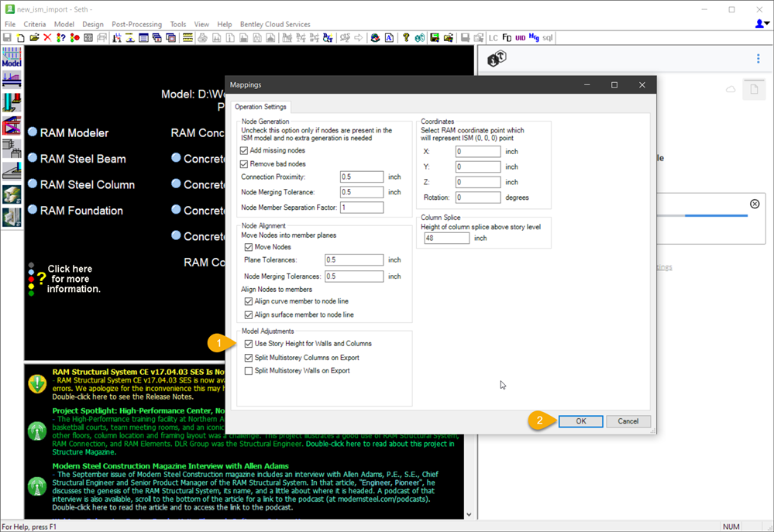Open a model with the folder icon

[x=34, y=37]
